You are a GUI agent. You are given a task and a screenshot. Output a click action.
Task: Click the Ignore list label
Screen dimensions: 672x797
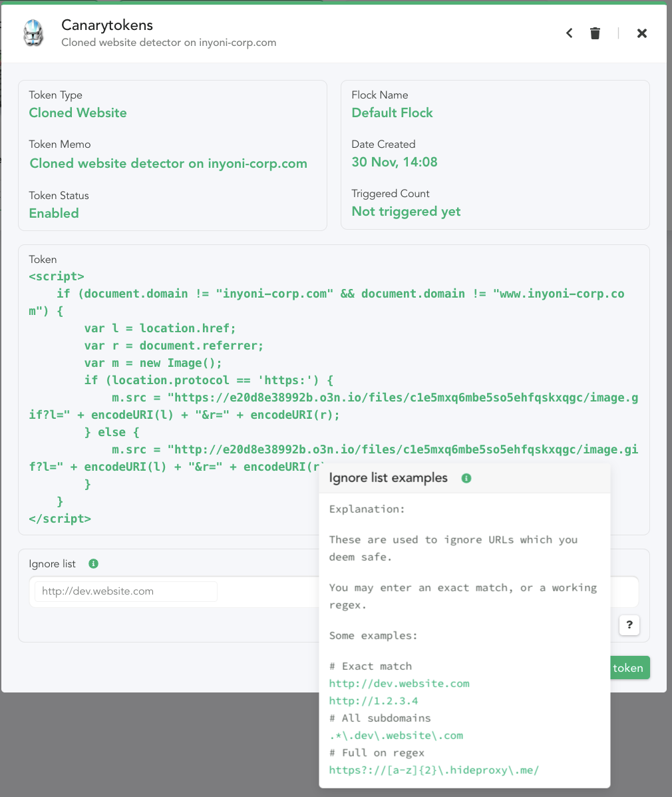click(x=53, y=564)
